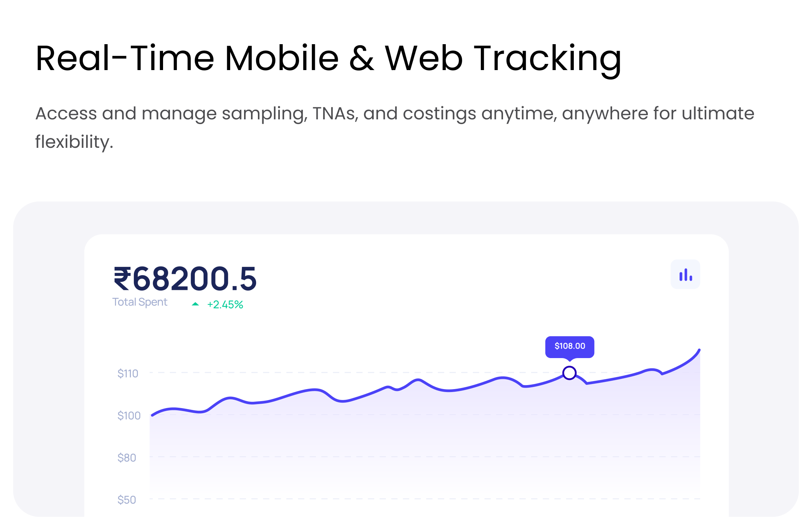Click the bar chart icon button
Viewport: 812px width, 530px height.
click(685, 274)
